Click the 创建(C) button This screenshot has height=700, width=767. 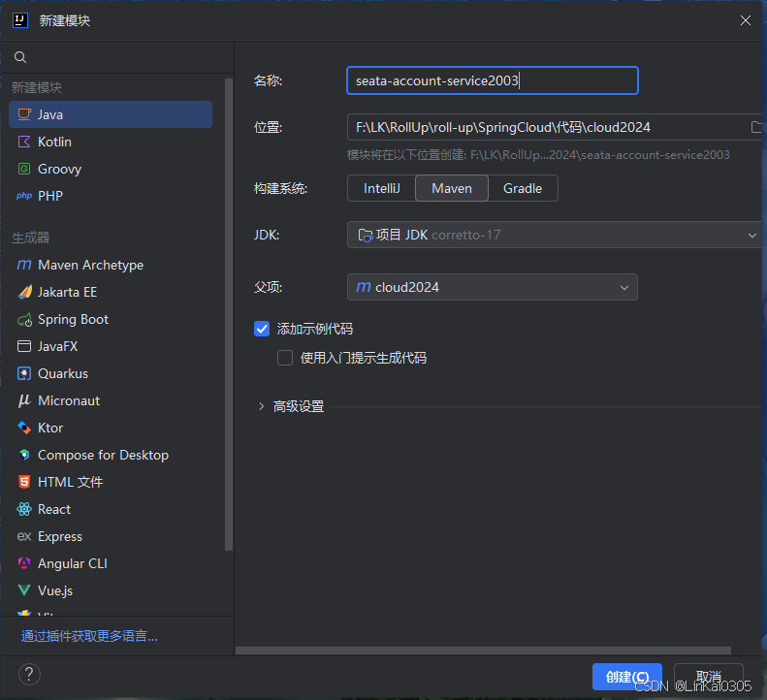(x=627, y=677)
